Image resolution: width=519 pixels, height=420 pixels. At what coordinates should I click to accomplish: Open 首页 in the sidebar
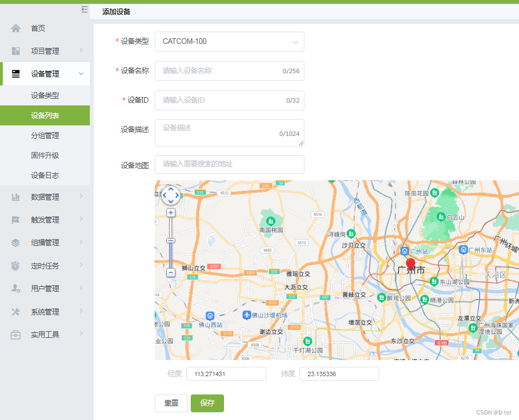point(45,28)
